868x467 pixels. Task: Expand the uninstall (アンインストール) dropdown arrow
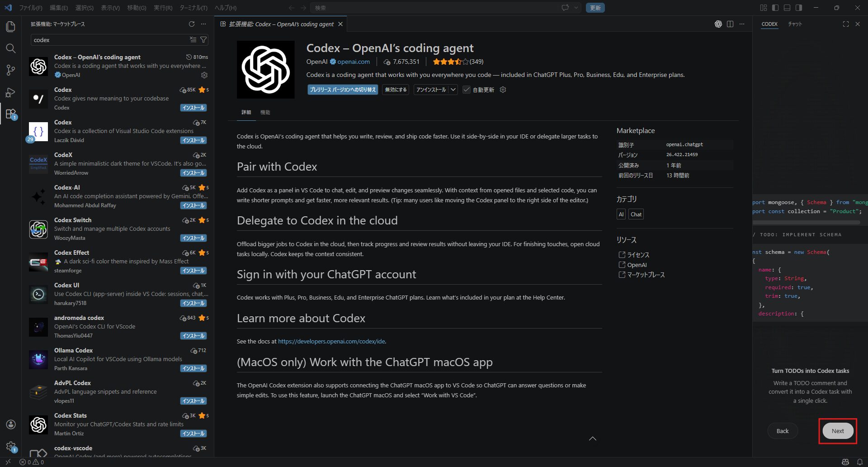[x=453, y=90]
